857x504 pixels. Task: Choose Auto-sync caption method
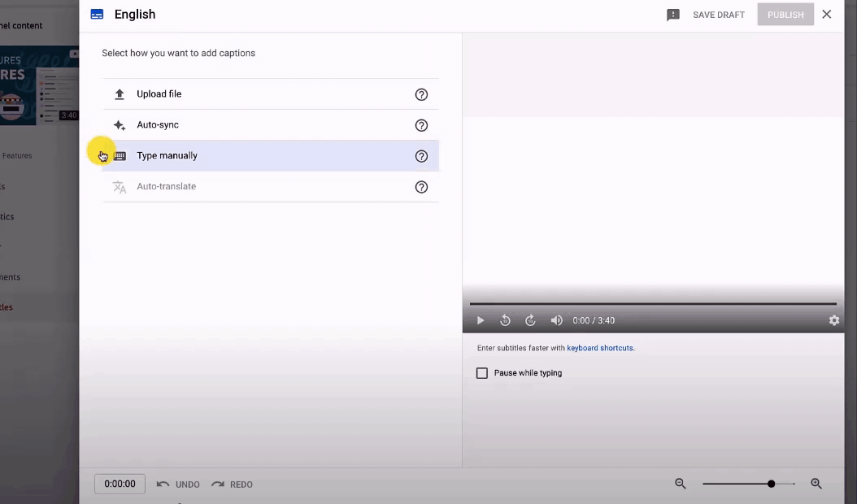(270, 125)
